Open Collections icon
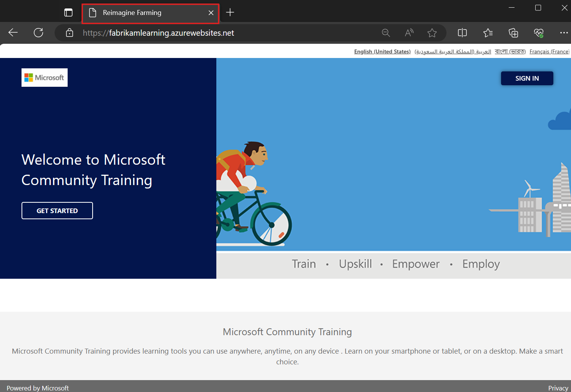The width and height of the screenshot is (571, 392). coord(513,33)
